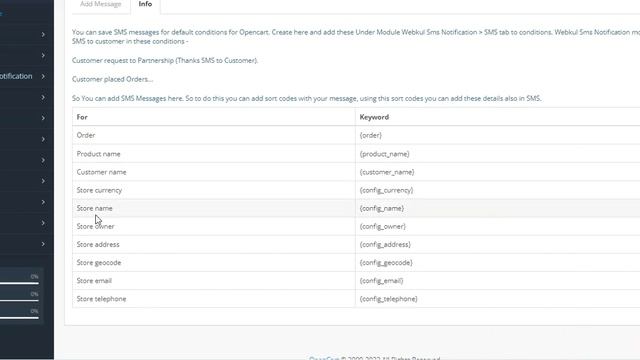Image resolution: width=640 pixels, height=360 pixels.
Task: Click the 'Store email' row label
Action: (94, 281)
